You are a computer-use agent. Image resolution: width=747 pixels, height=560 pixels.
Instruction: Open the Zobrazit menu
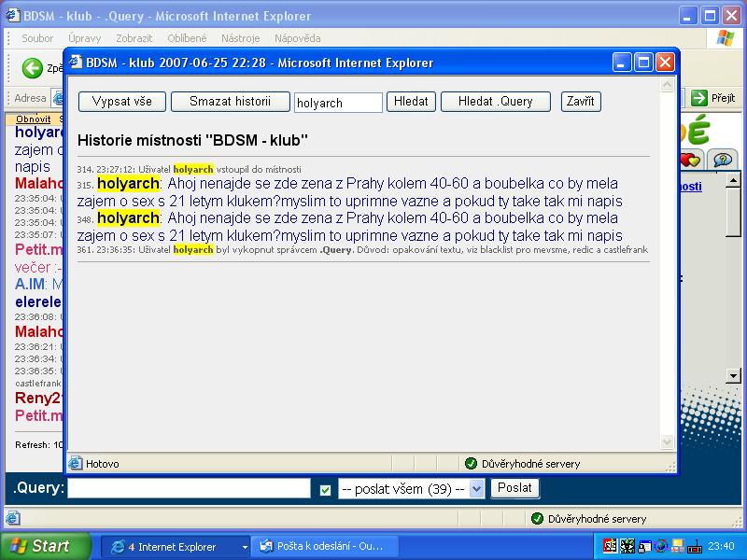point(134,38)
